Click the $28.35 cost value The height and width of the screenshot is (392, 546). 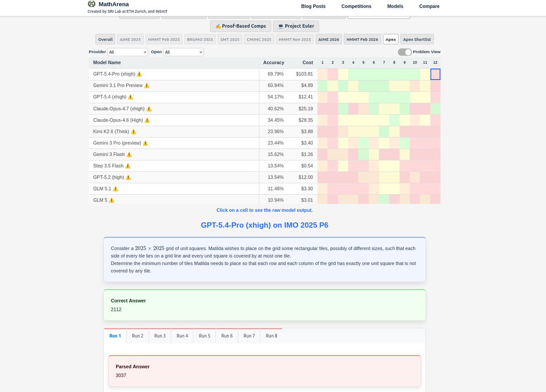306,120
